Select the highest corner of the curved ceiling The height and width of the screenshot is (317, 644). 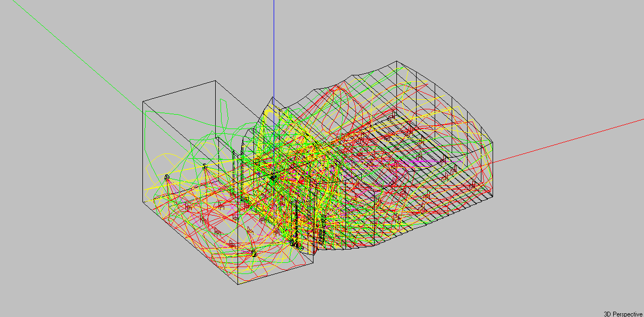(397, 61)
